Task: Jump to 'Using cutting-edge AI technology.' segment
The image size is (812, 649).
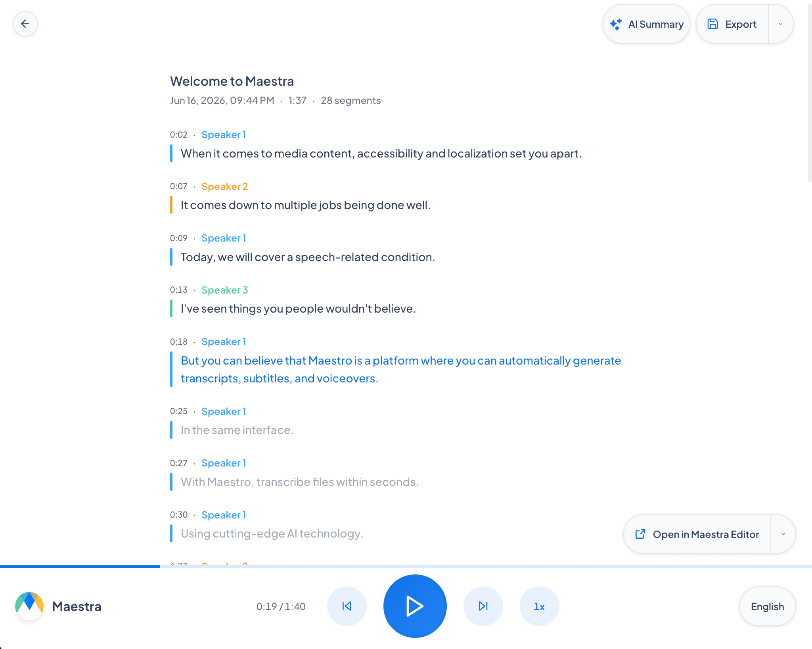Action: click(272, 534)
